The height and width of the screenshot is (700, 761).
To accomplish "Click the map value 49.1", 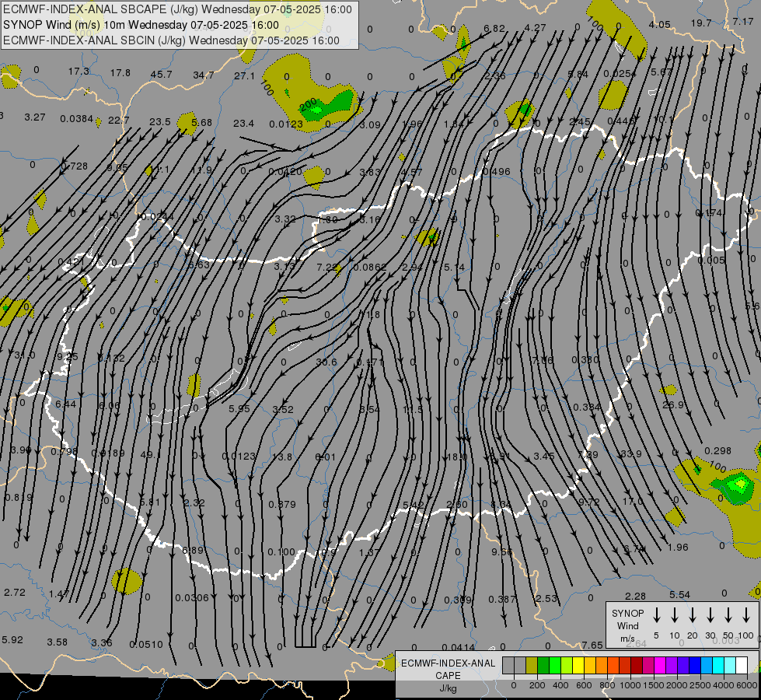I will click(x=150, y=455).
